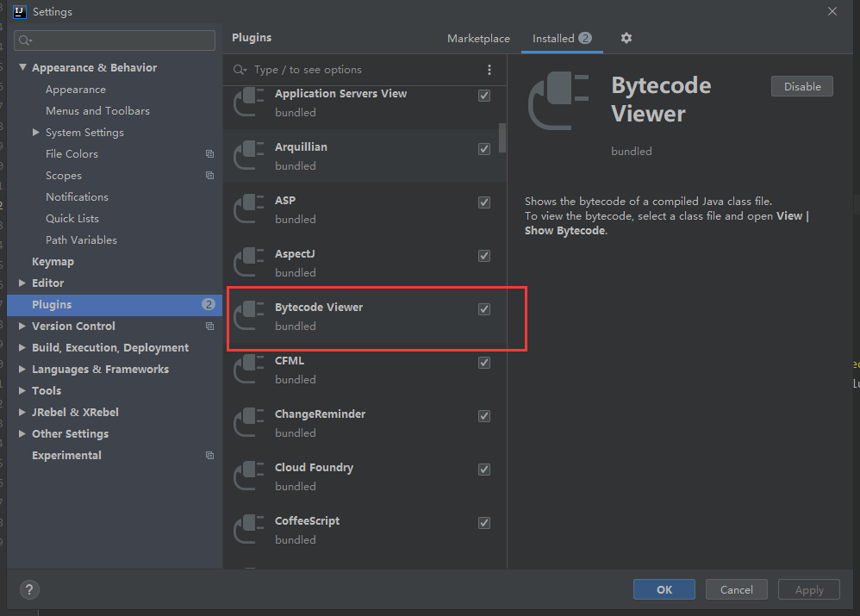This screenshot has height=616, width=860.
Task: Click the large Bytecode Viewer detail icon
Action: click(x=558, y=101)
